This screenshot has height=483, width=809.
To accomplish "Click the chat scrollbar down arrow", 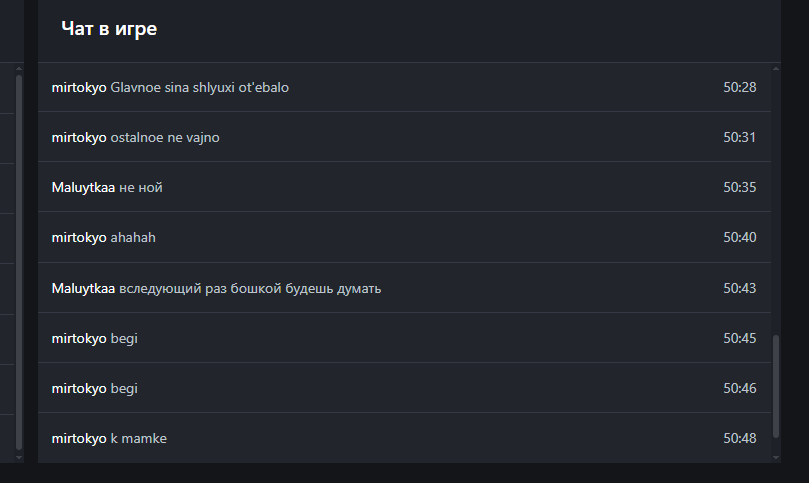I will click(x=775, y=456).
